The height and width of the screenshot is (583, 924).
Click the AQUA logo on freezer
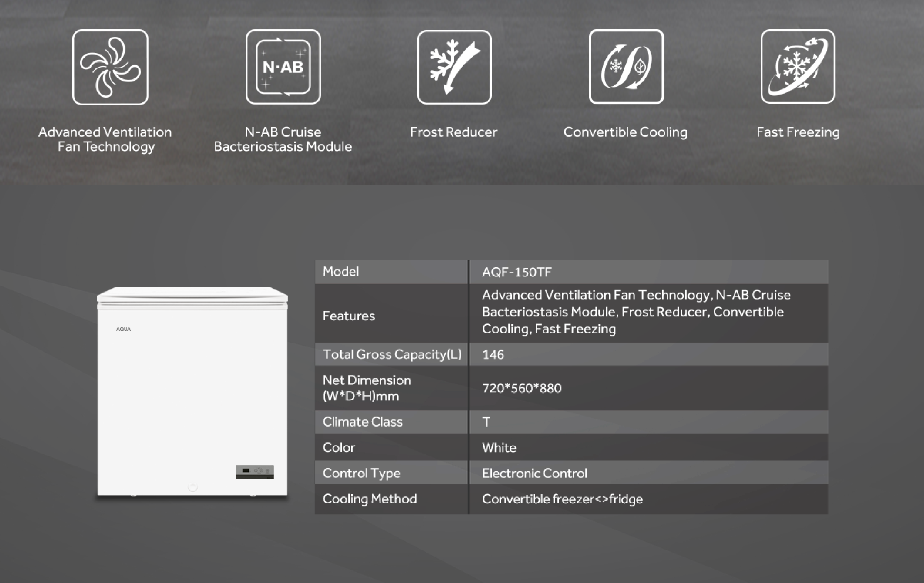(x=124, y=329)
